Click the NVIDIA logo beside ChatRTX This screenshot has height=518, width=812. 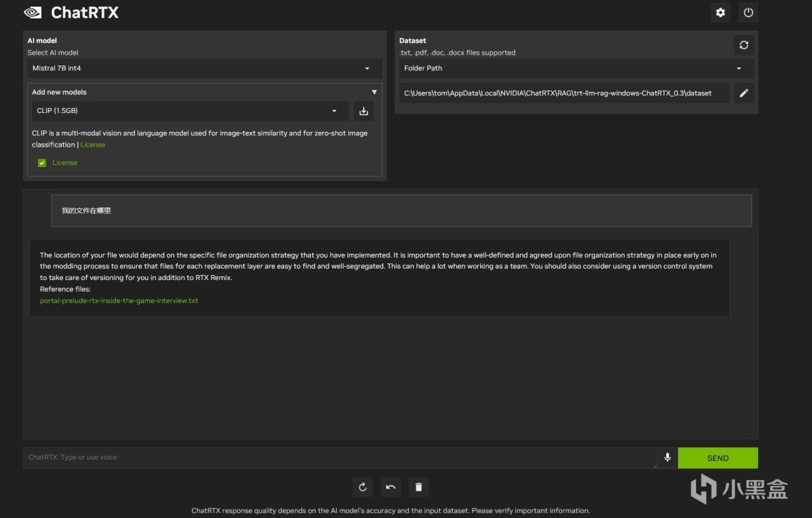click(33, 13)
